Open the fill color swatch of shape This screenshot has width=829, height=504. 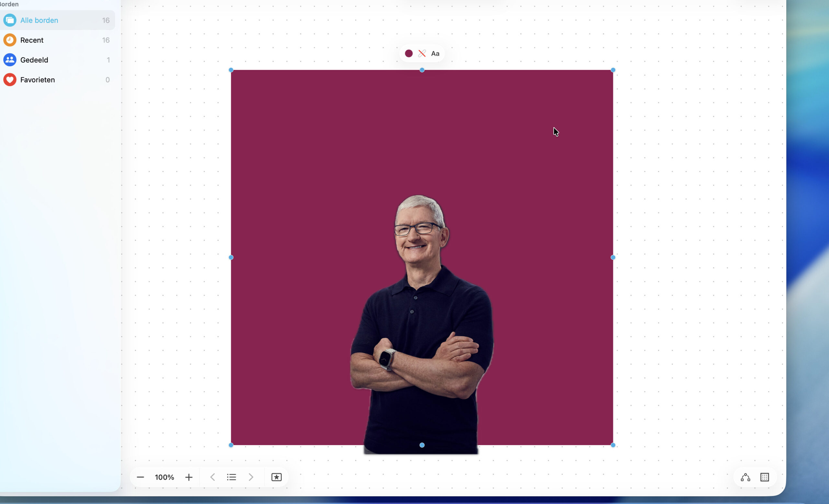pos(409,53)
